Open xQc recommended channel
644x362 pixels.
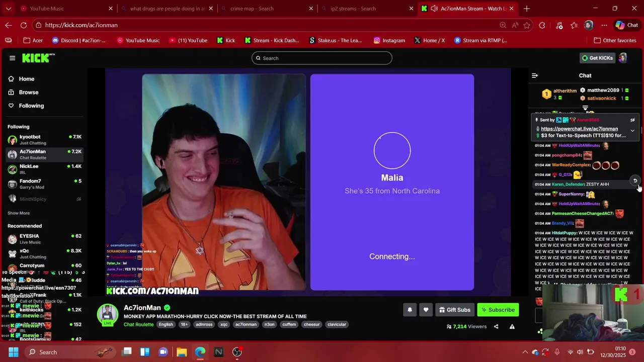pos(44,253)
